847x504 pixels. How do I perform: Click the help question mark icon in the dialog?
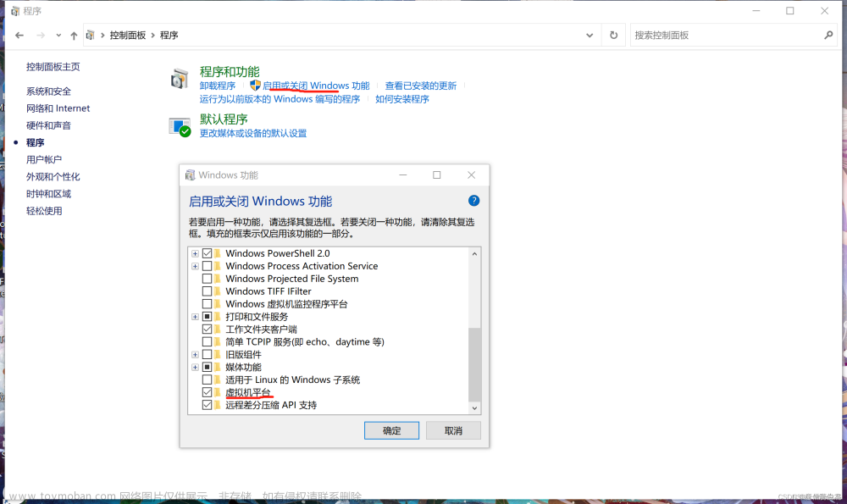[x=473, y=201]
